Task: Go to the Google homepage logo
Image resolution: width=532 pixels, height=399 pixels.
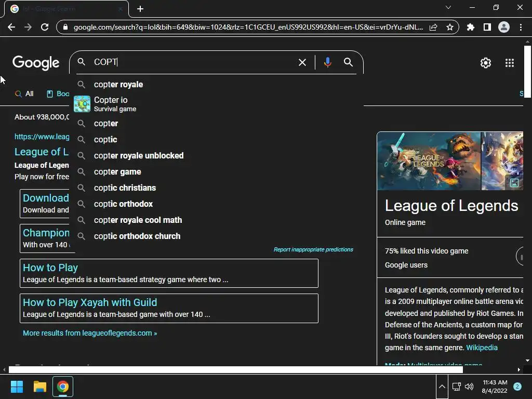Action: [x=36, y=63]
